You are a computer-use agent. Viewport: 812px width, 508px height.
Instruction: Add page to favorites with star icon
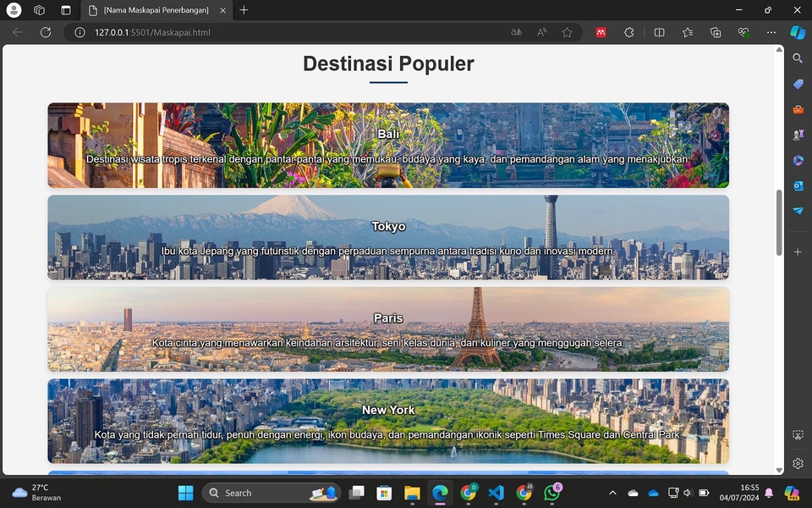pyautogui.click(x=567, y=32)
